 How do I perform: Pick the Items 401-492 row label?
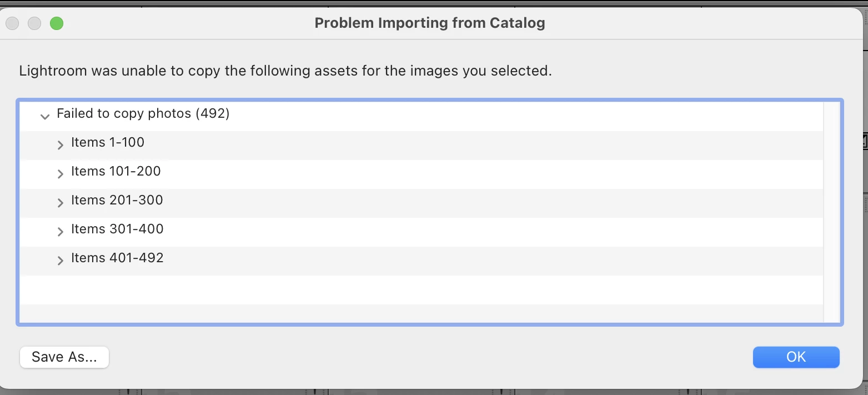coord(117,258)
